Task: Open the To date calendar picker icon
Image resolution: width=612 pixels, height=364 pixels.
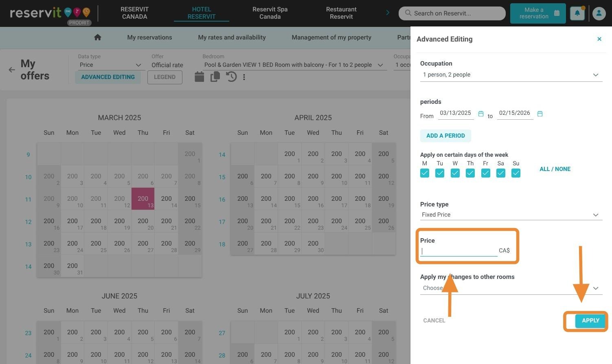Action: (540, 114)
